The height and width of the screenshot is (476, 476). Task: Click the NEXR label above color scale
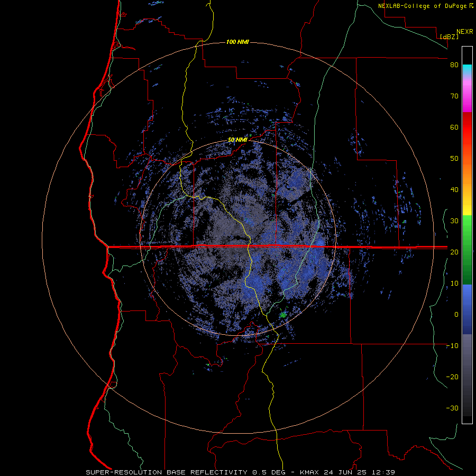[x=465, y=32]
